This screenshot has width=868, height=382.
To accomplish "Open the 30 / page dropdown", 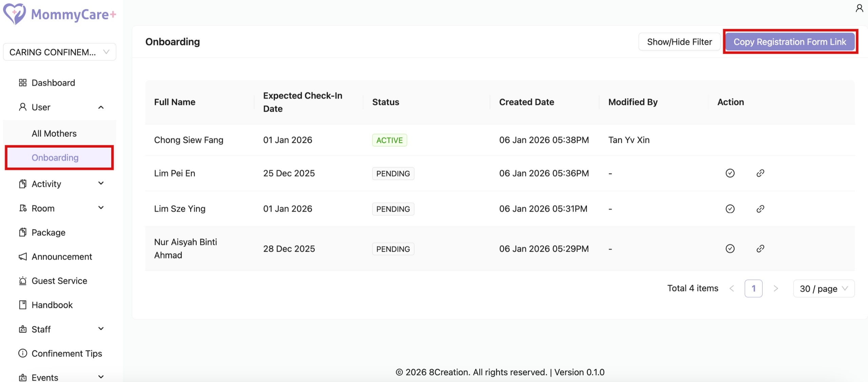I will pos(824,288).
